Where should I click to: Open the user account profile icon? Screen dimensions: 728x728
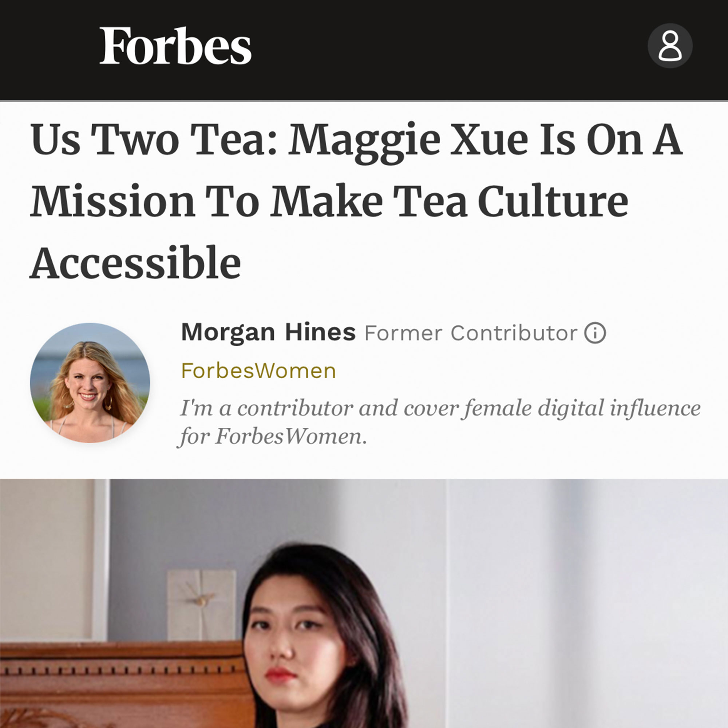670,45
